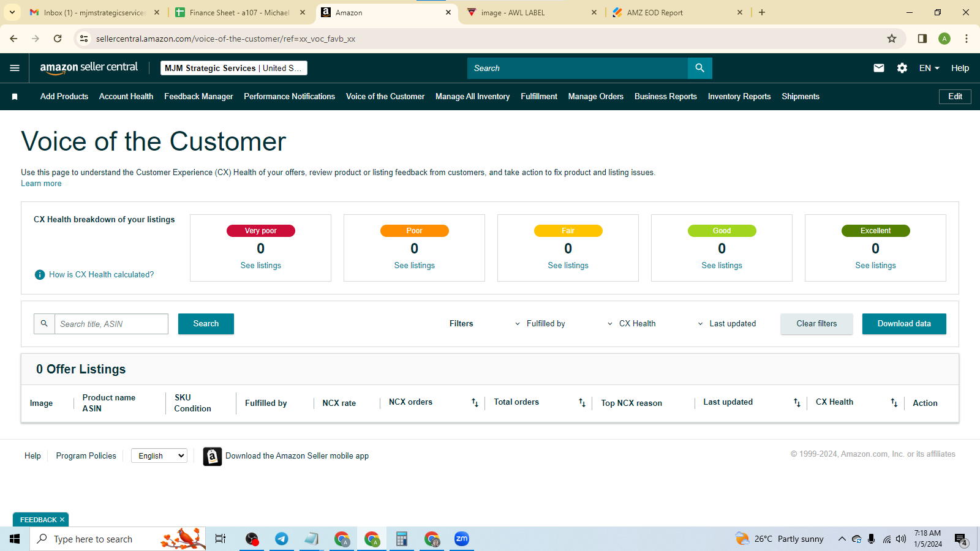Open Chrome three-dot menu
Image resolution: width=980 pixels, height=551 pixels.
click(967, 39)
